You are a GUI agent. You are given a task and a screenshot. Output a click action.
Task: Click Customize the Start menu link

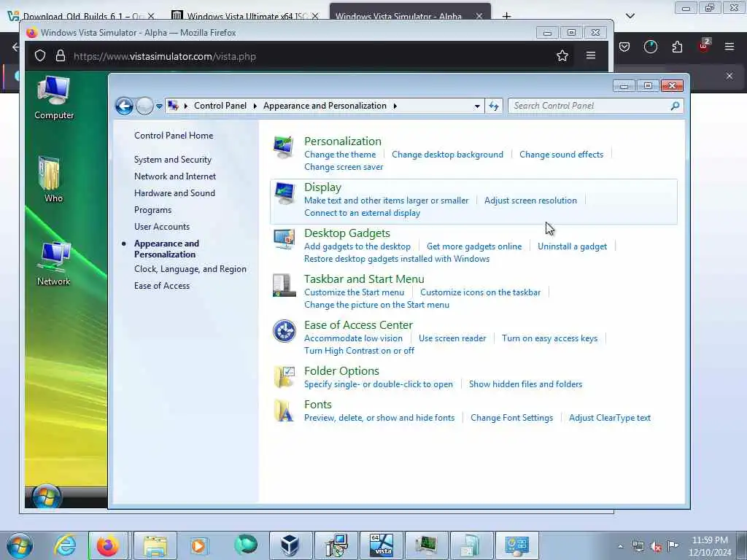(x=354, y=292)
